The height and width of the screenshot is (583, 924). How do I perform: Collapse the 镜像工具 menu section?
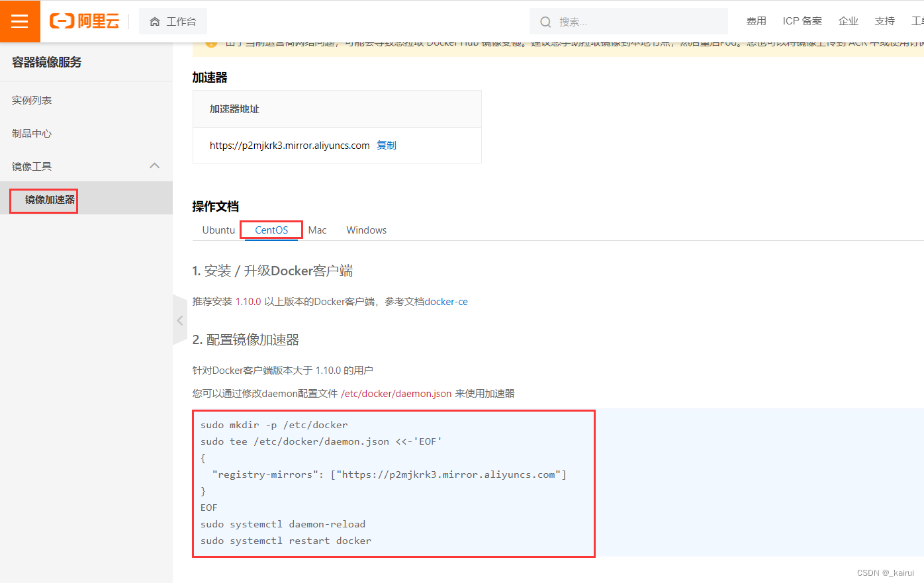coord(155,165)
